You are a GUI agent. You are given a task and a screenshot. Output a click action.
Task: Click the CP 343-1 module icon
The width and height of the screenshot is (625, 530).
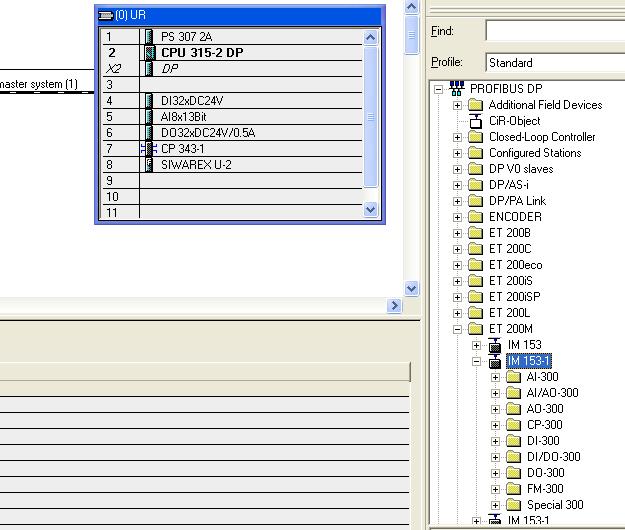(x=149, y=149)
